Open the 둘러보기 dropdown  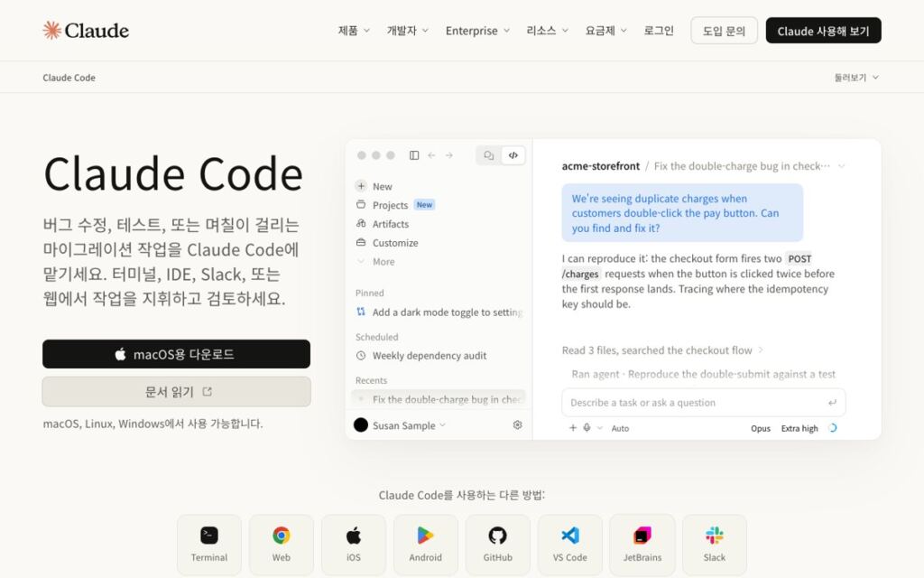point(856,78)
